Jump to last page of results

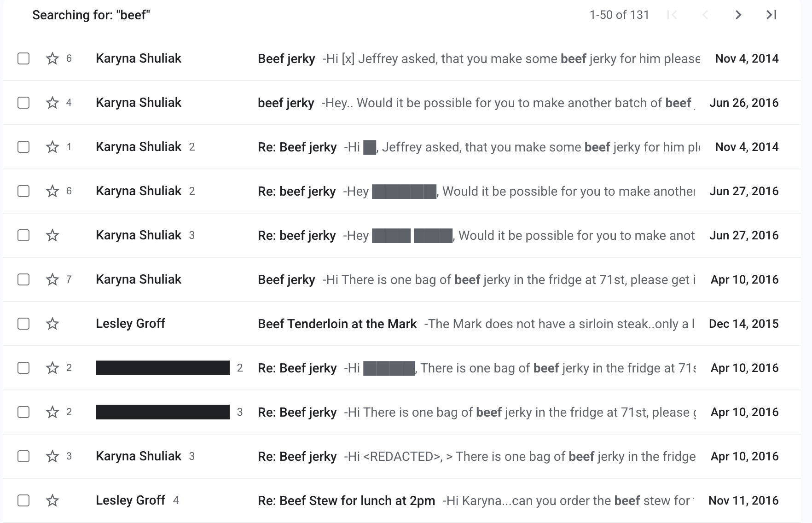pyautogui.click(x=771, y=15)
